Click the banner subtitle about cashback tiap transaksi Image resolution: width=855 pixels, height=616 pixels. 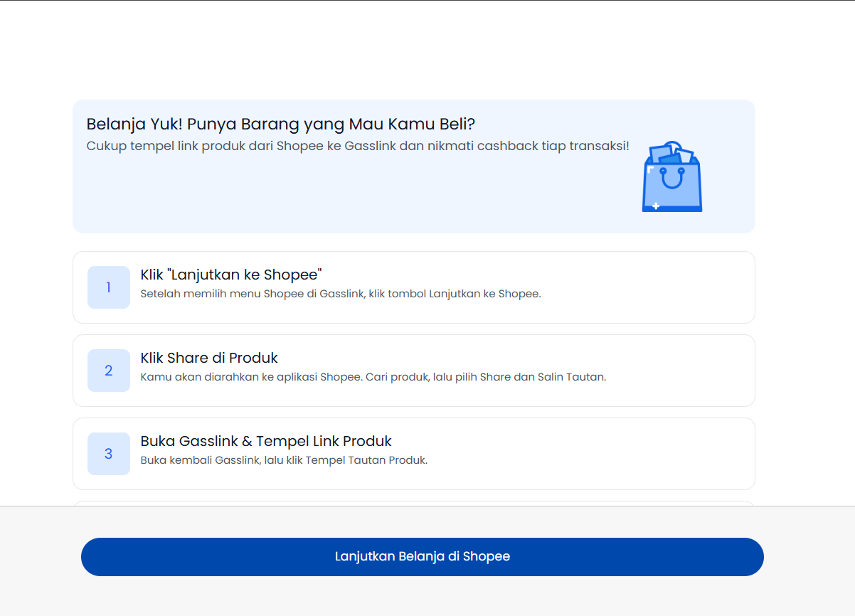(x=357, y=146)
